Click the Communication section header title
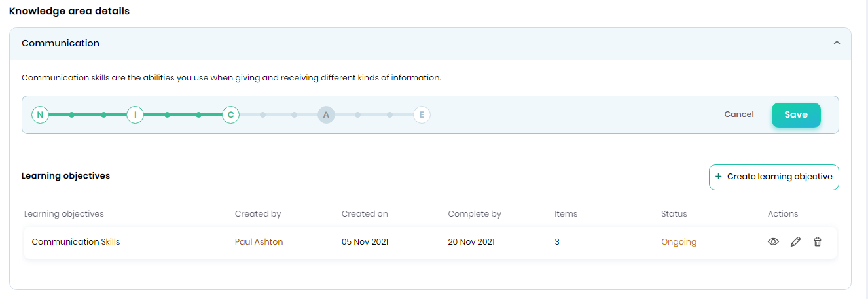Screen dimensions: 868x299 (x=60, y=43)
